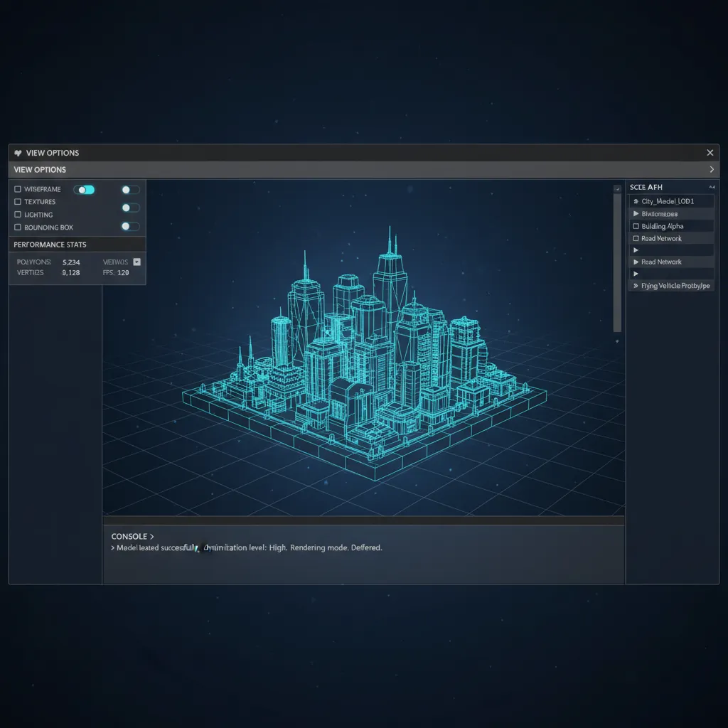Click the chevron icon after CONSOLE
This screenshot has height=728, width=728.
click(152, 536)
